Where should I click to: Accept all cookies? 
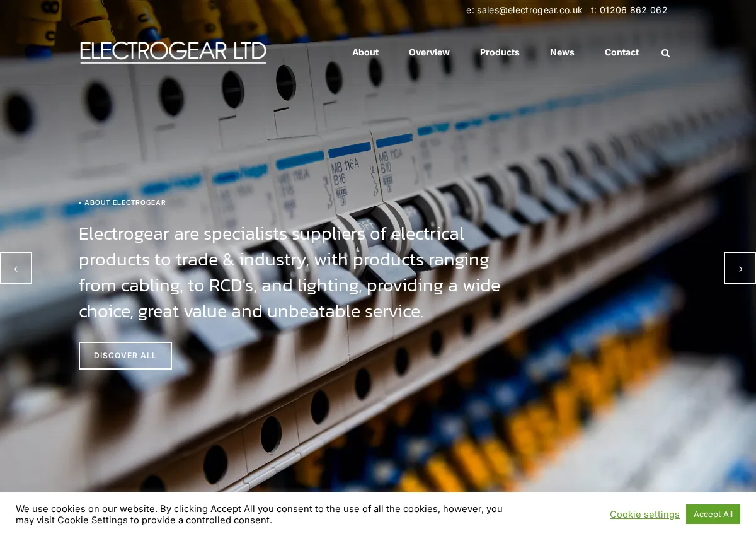[713, 514]
